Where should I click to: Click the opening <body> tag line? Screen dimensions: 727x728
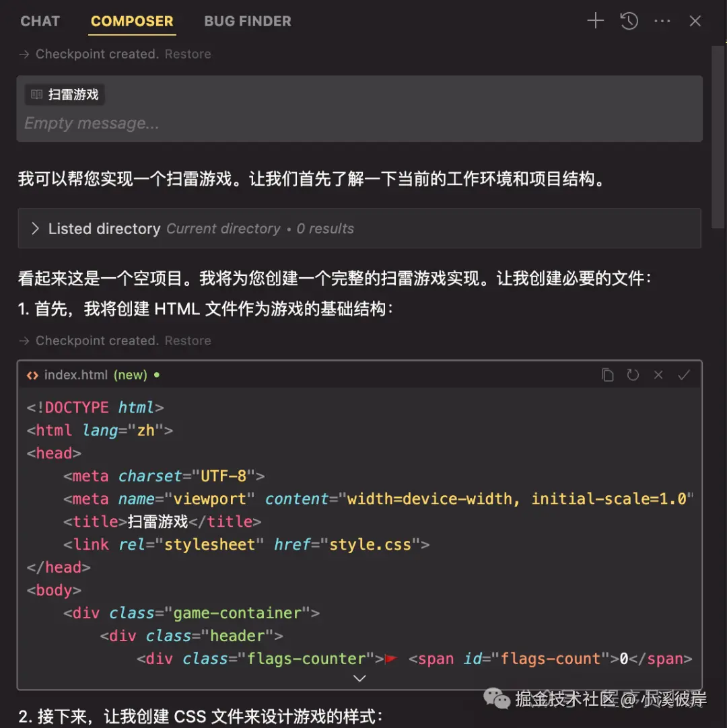(x=54, y=590)
